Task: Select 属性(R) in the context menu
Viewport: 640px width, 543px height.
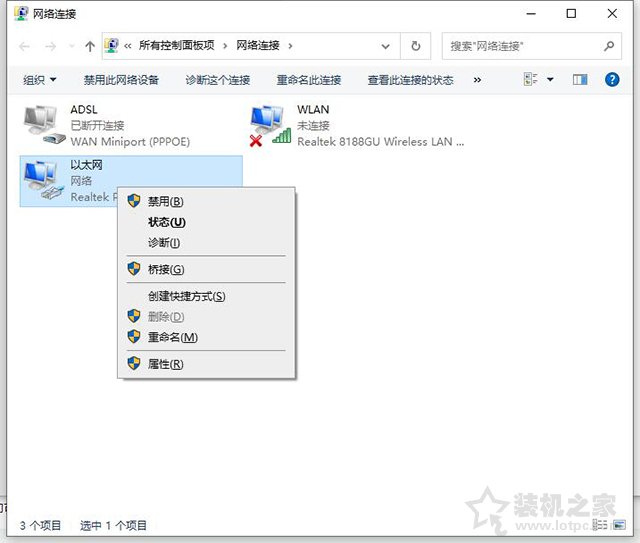Action: (x=165, y=364)
